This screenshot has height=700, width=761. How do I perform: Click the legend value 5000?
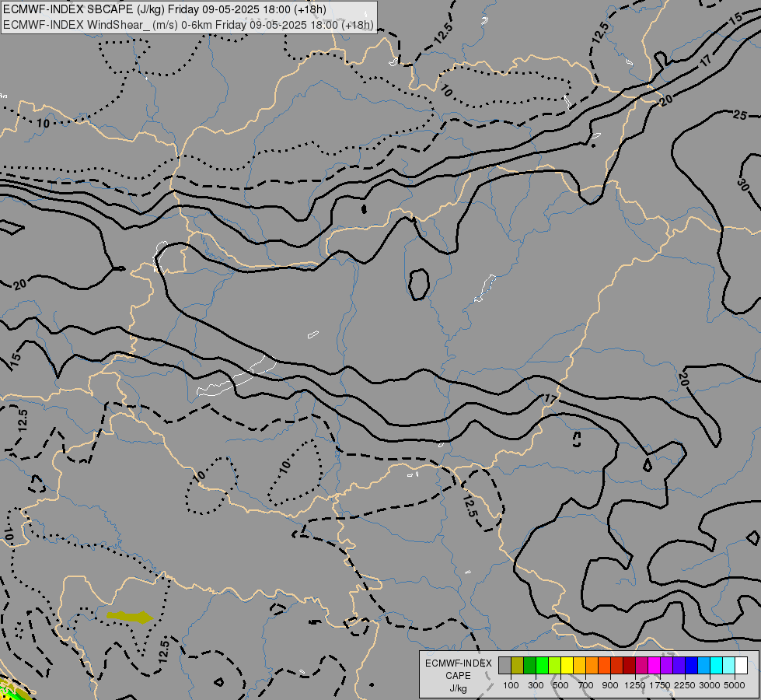click(x=735, y=685)
